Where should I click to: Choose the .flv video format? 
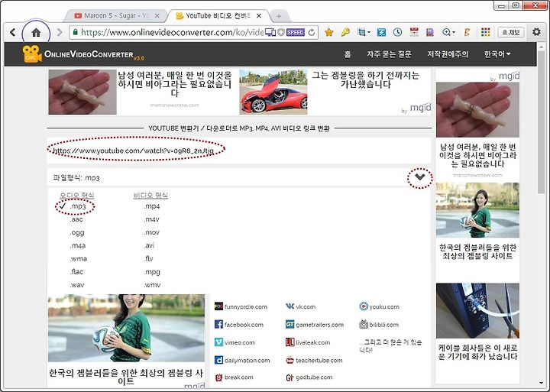pyautogui.click(x=148, y=258)
